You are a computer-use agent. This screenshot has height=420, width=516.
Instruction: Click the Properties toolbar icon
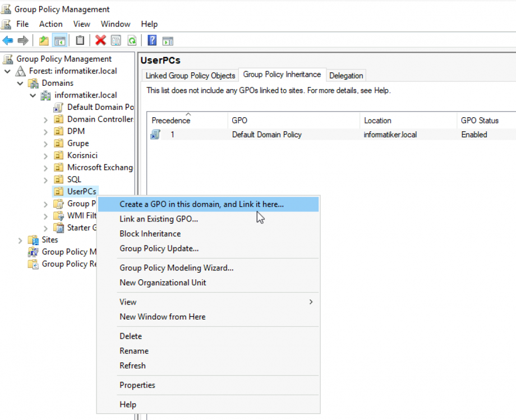coord(115,40)
